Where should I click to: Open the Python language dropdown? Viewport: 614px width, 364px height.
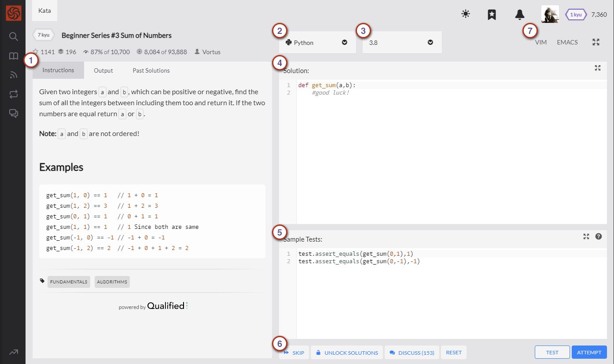point(317,42)
